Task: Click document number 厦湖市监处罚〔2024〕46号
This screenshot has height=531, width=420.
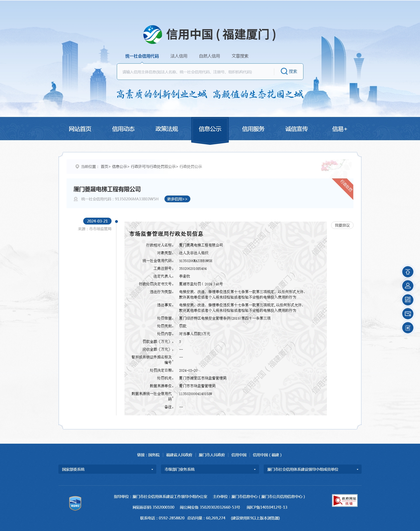Action: pos(201,284)
